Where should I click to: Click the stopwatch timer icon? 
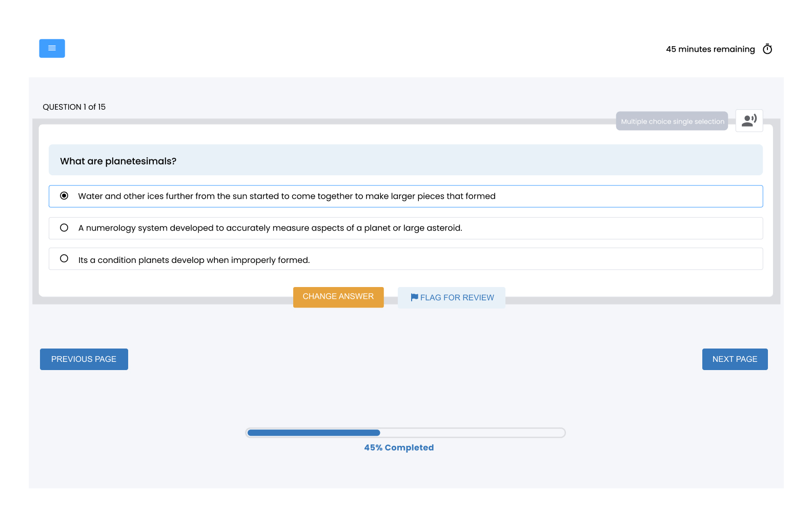pos(767,49)
